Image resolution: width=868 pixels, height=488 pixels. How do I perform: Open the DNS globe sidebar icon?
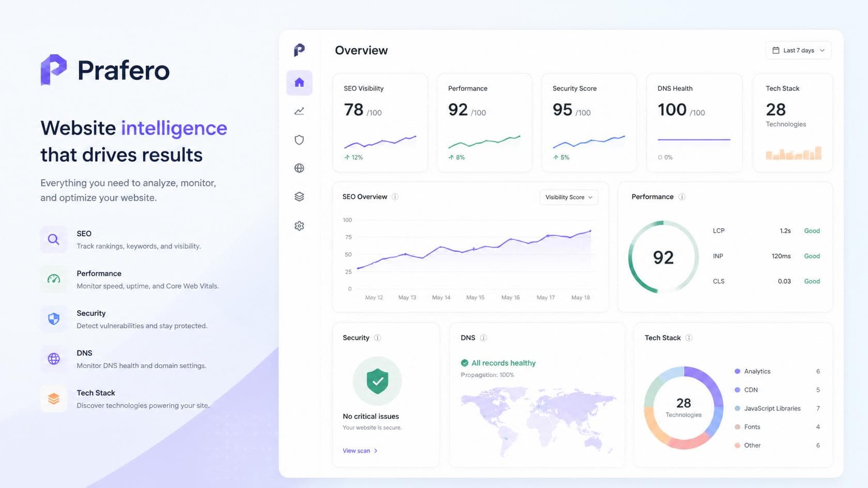[x=299, y=168]
